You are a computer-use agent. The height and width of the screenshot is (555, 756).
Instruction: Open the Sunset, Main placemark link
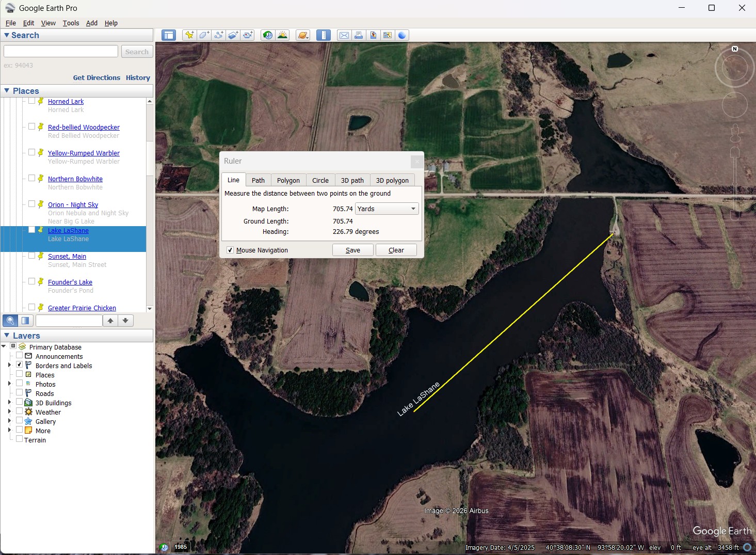point(67,257)
